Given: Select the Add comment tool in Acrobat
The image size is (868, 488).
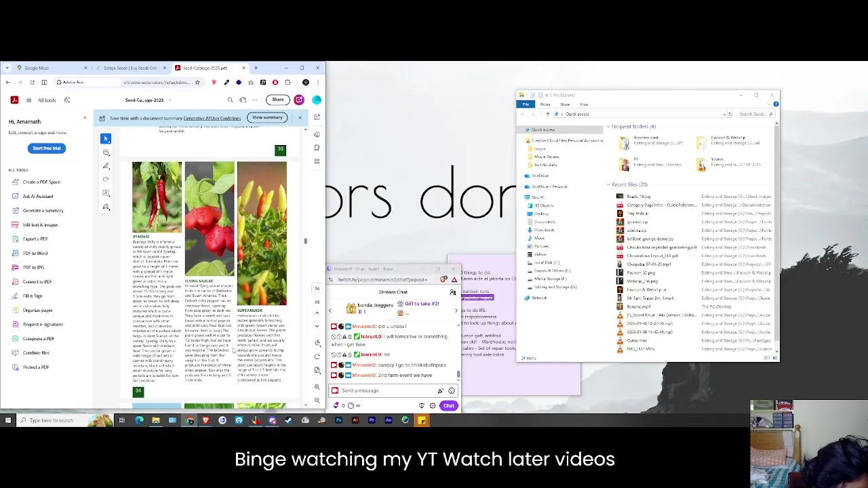Looking at the screenshot, I should 106,152.
